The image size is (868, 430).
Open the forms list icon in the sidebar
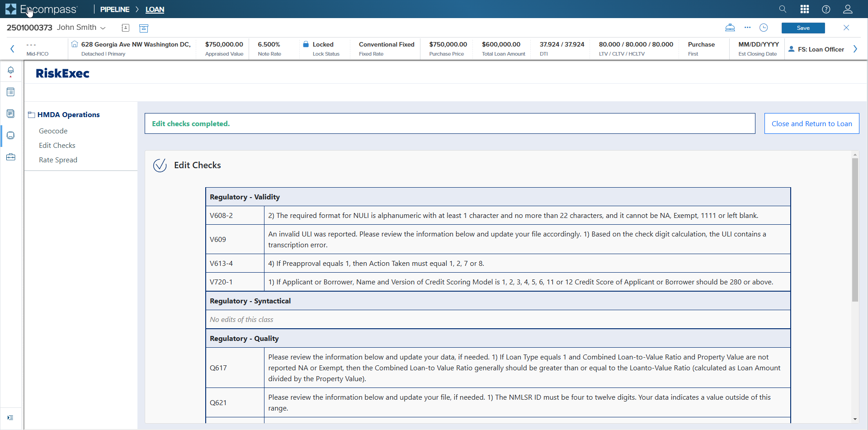(11, 92)
